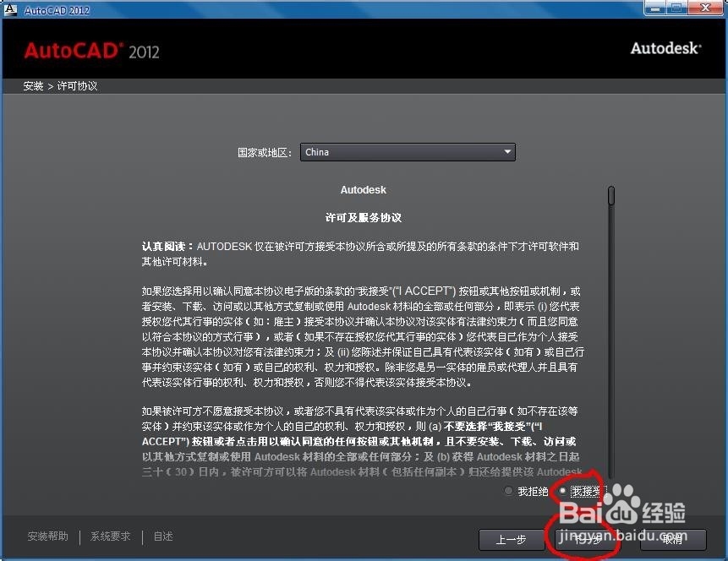Close the AutoCAD 2012 installer window
728x561 pixels.
coord(706,8)
